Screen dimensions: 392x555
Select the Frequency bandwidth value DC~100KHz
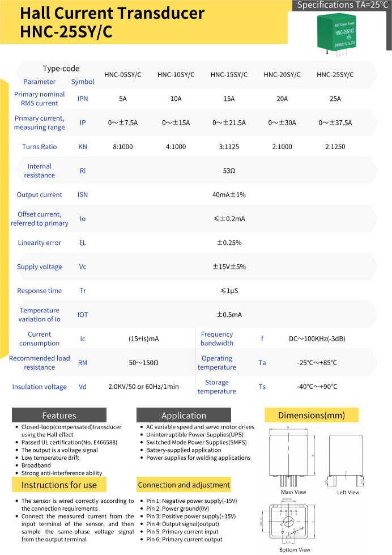coord(317,339)
